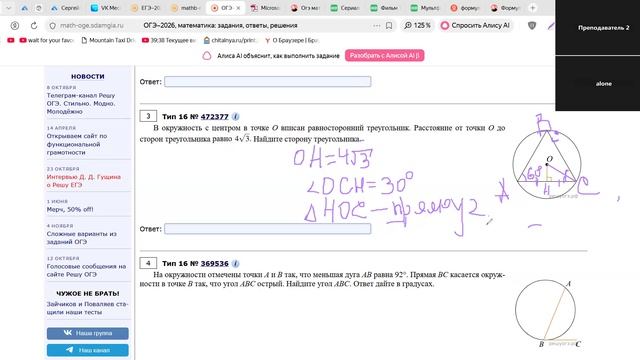The image size is (640, 360).
Task: Open the browser protection shield icon
Action: point(532,25)
